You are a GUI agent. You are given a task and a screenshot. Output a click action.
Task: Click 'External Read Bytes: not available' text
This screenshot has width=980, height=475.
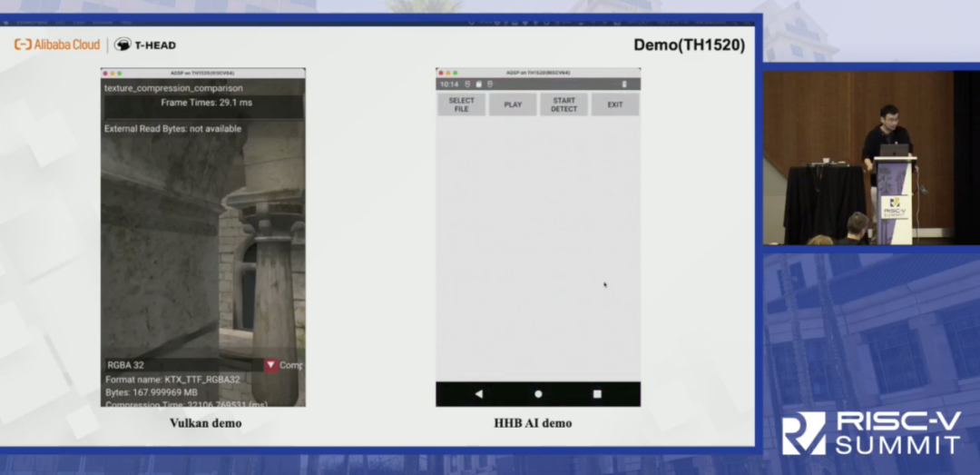pyautogui.click(x=172, y=129)
